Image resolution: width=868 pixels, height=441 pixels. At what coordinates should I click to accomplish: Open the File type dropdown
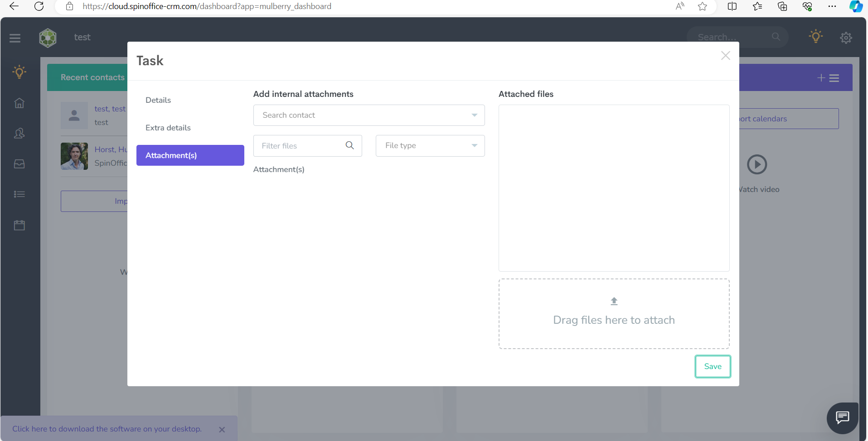[x=430, y=145]
